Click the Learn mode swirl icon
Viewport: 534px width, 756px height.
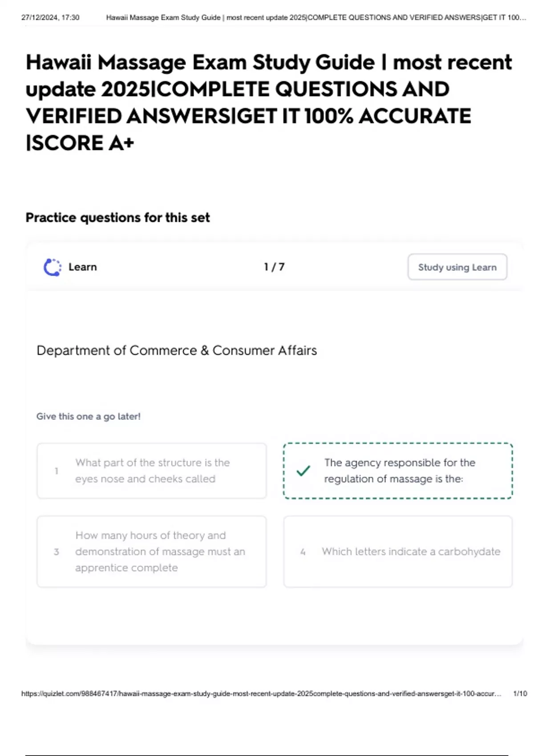[53, 267]
